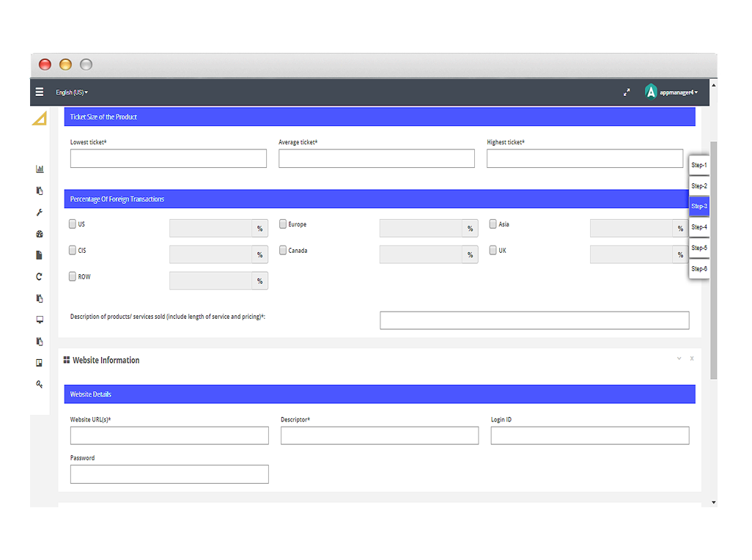Screen dimensions: 752x560
Task: Close the Website Information section
Action: 691,358
